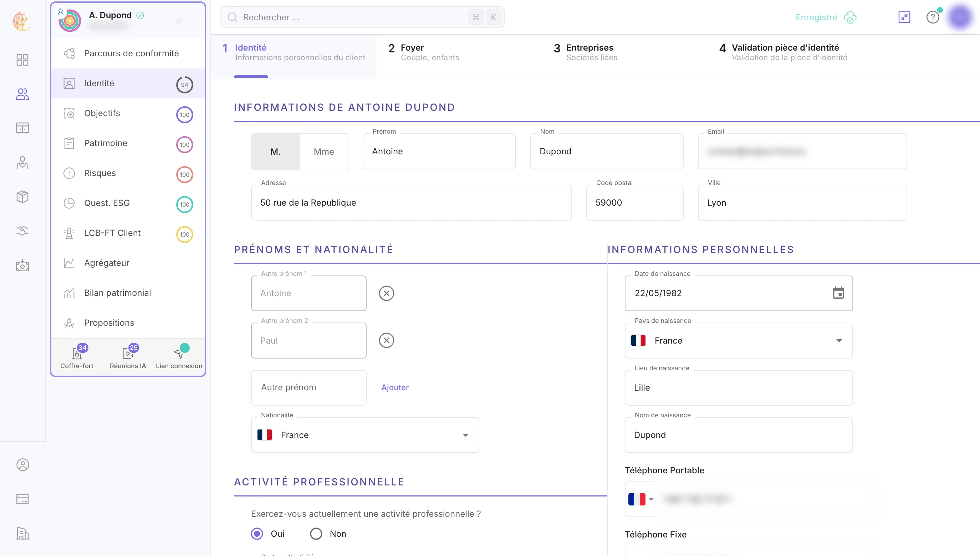Expand the Nationalité France dropdown
This screenshot has height=556, width=980.
pyautogui.click(x=365, y=435)
